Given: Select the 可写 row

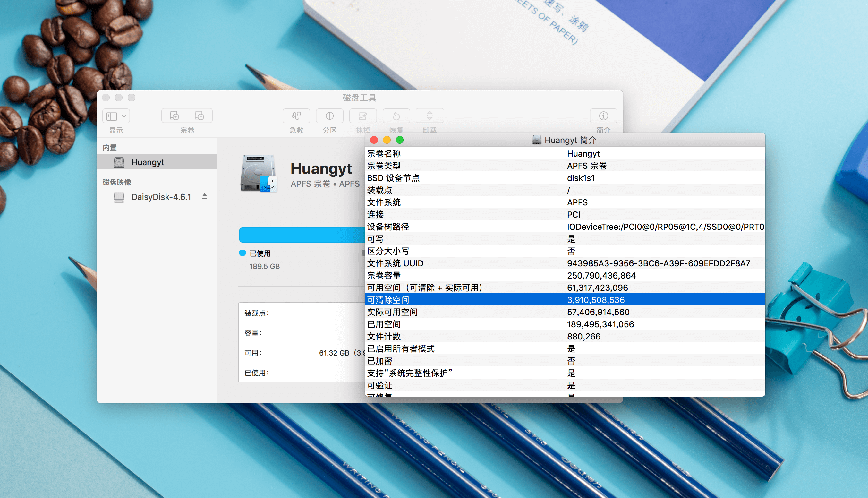Looking at the screenshot, I should [565, 239].
